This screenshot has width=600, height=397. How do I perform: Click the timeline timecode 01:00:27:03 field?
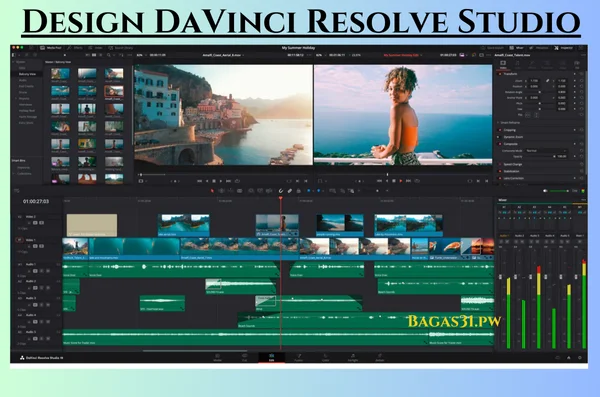coord(36,201)
